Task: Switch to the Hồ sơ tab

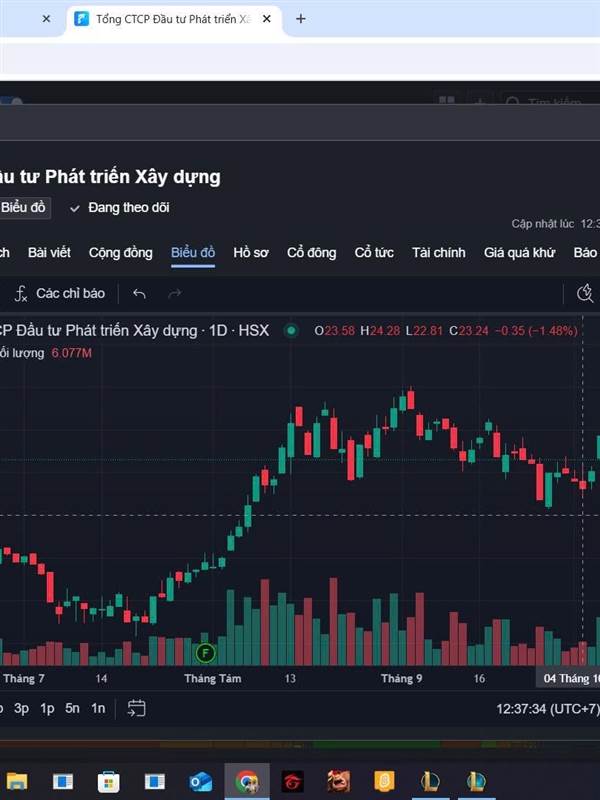Action: [251, 252]
